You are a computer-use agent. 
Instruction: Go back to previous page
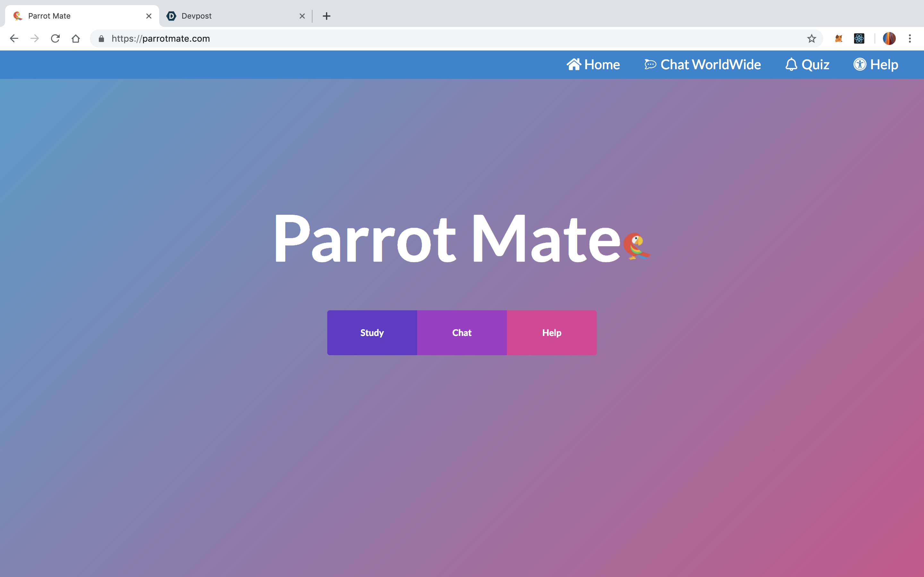pos(14,38)
